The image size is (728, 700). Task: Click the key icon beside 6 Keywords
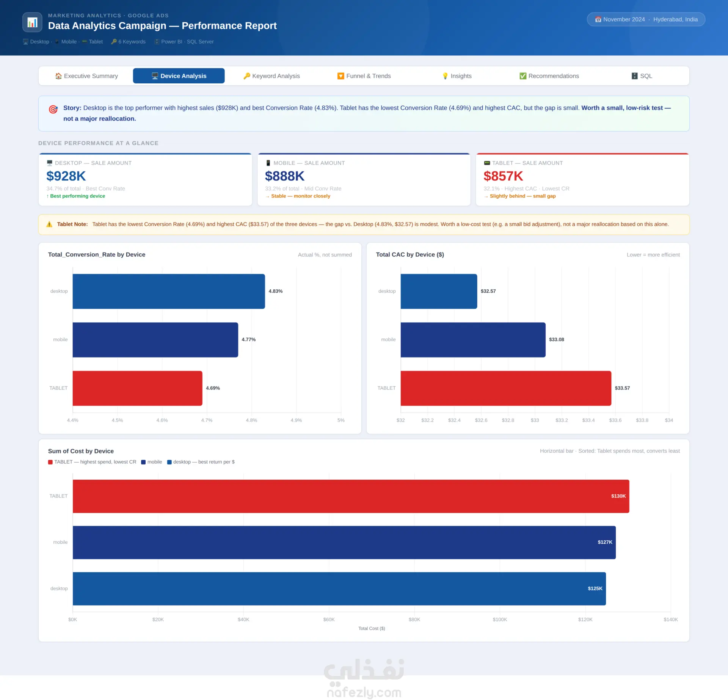tap(114, 42)
